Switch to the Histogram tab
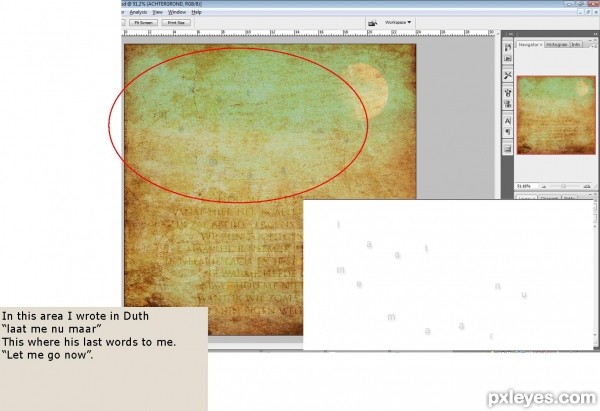Viewport: 600px width, 411px height. [x=557, y=45]
